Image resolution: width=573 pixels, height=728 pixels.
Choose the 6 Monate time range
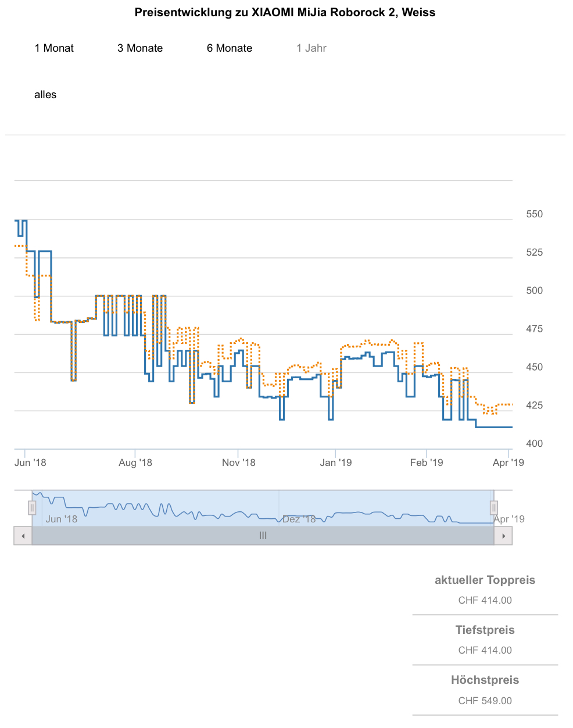230,48
